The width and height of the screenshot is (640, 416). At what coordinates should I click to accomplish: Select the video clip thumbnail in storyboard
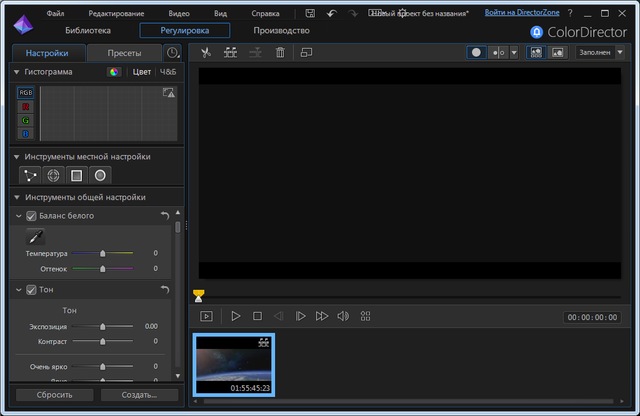click(x=234, y=364)
